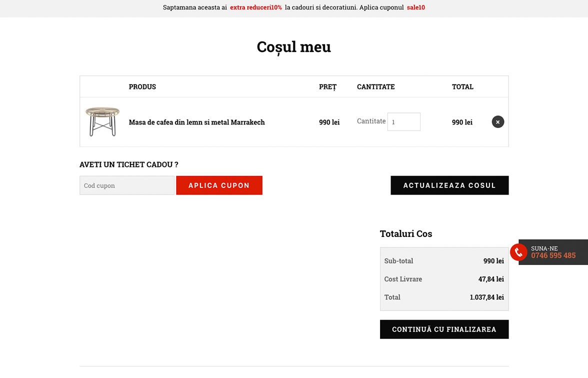
Task: Click the cart Total 1.037,84 lei
Action: [486, 297]
